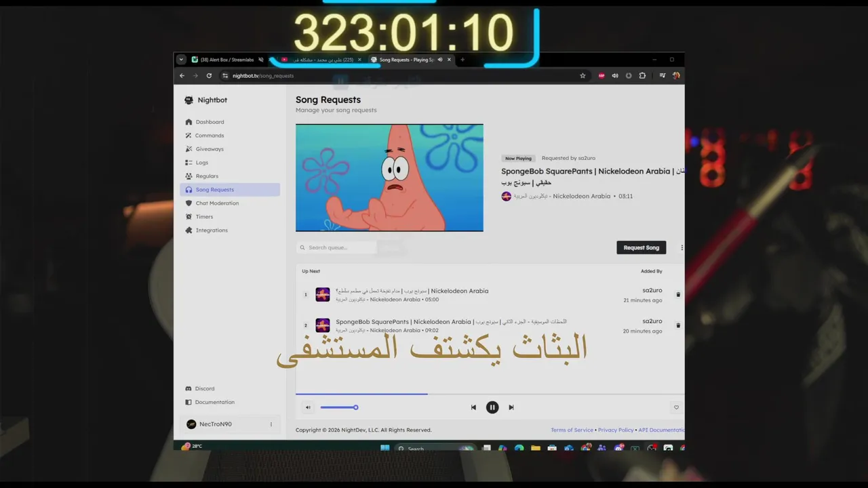This screenshot has width=868, height=488.
Task: Click the SpongeBob video player thumbnail
Action: 389,178
